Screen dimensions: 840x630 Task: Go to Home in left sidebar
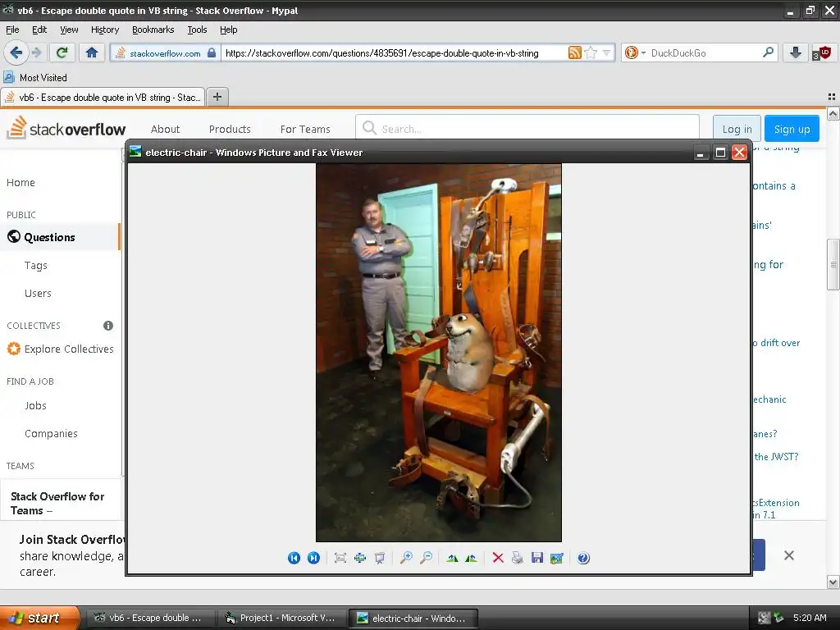tap(21, 183)
